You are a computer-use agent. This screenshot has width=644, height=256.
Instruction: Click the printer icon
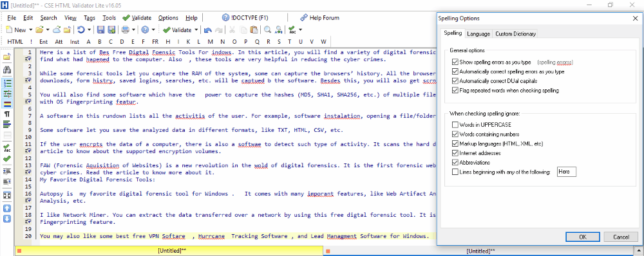(126, 30)
